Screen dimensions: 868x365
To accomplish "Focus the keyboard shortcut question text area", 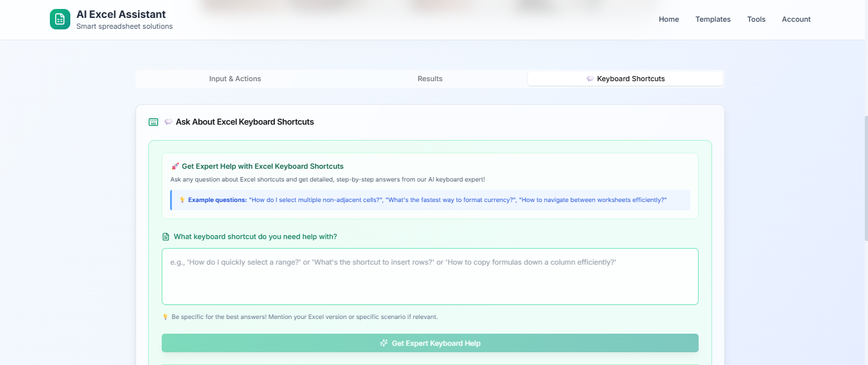I will [x=430, y=276].
